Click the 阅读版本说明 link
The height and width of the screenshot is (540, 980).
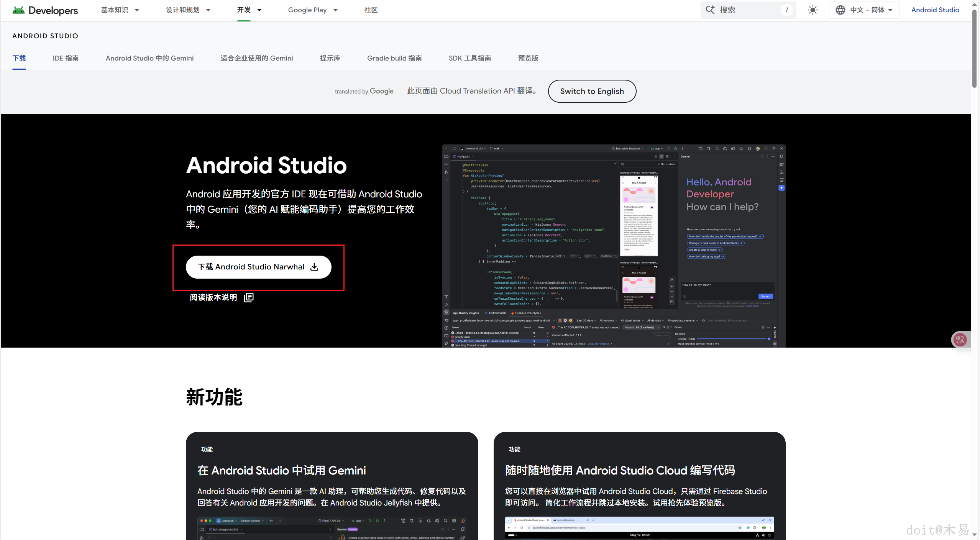(213, 297)
